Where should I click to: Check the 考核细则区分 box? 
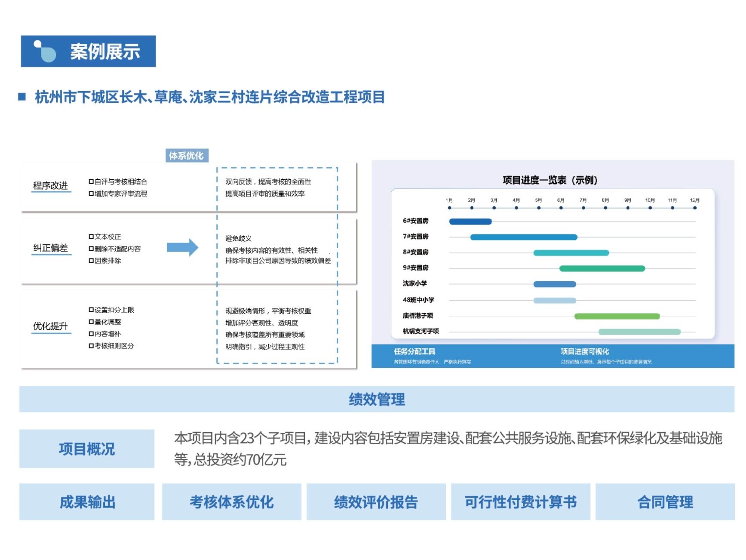[91, 346]
